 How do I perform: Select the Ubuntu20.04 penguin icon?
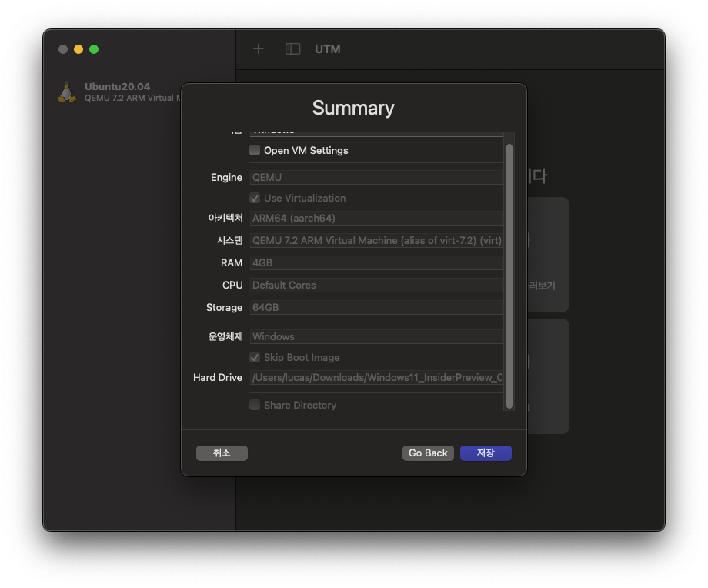pyautogui.click(x=67, y=92)
